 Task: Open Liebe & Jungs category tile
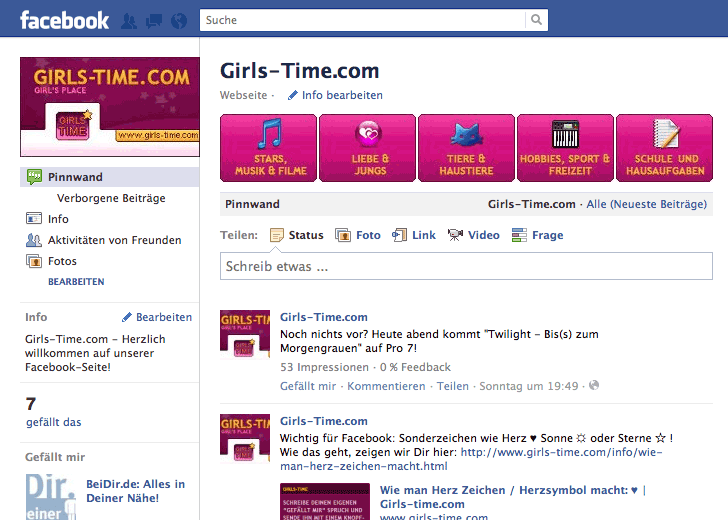[x=367, y=148]
